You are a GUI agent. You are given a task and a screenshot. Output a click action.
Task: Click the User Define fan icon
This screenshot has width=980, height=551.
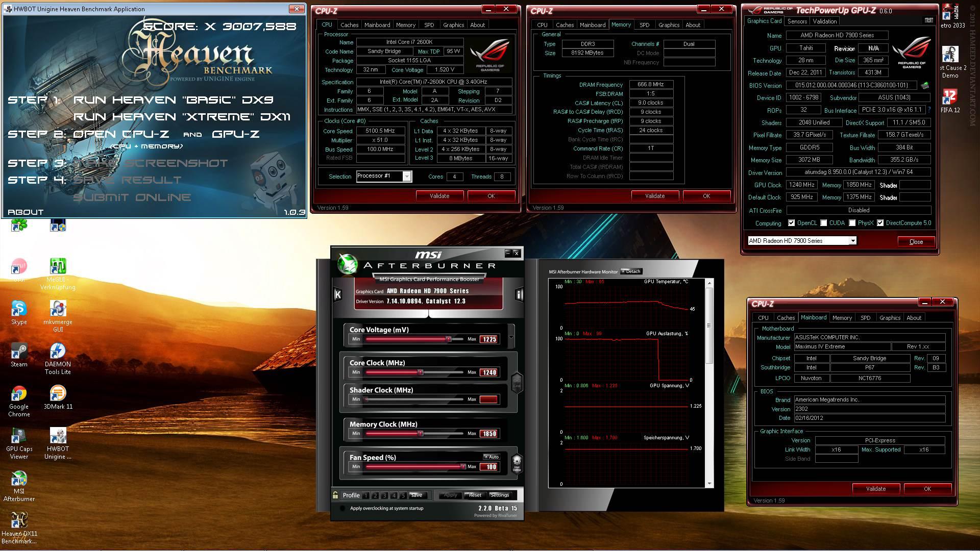click(x=517, y=463)
